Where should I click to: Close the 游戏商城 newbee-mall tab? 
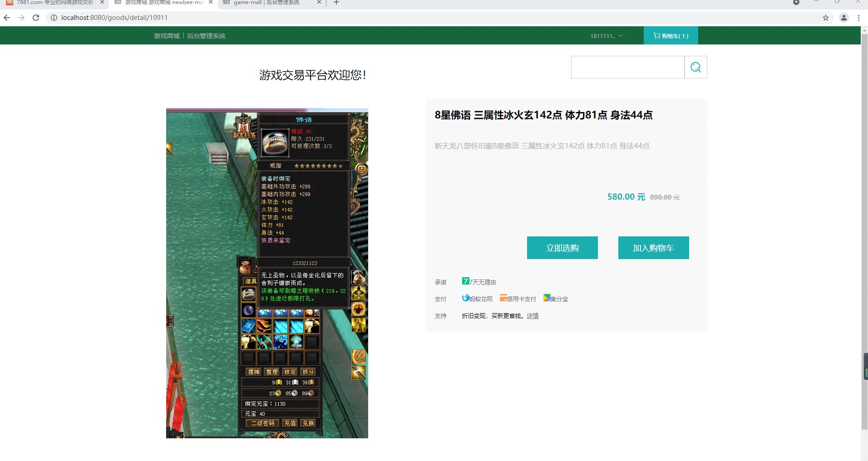click(211, 2)
